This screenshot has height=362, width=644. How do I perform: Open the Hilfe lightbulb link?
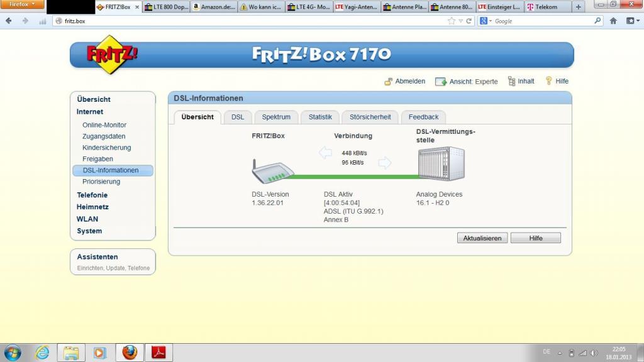[x=557, y=81]
